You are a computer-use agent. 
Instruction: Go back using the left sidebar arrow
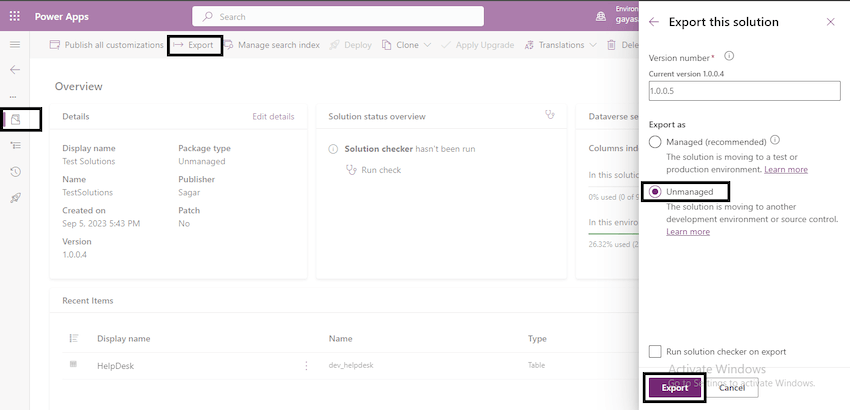point(15,69)
